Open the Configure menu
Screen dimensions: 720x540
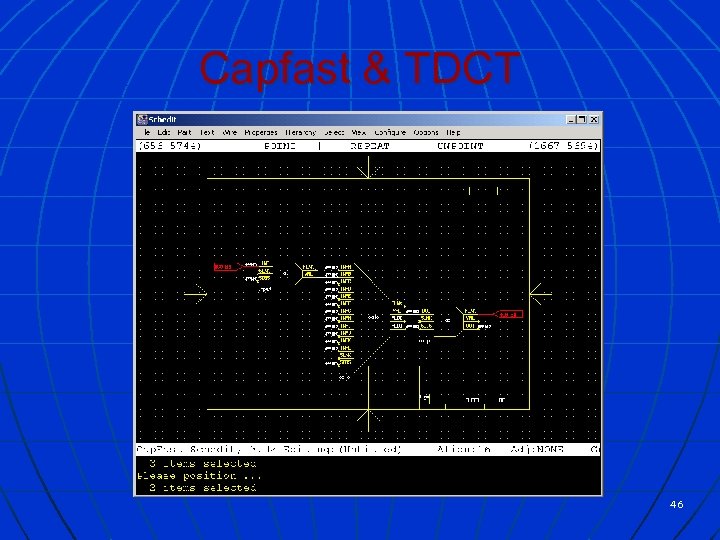(390, 132)
